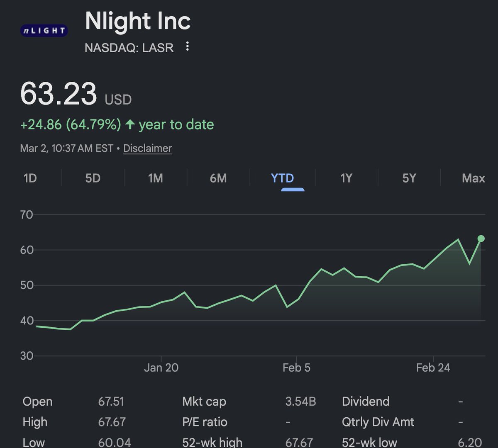Select the 5Y chart view
The width and height of the screenshot is (498, 448).
[x=408, y=178]
